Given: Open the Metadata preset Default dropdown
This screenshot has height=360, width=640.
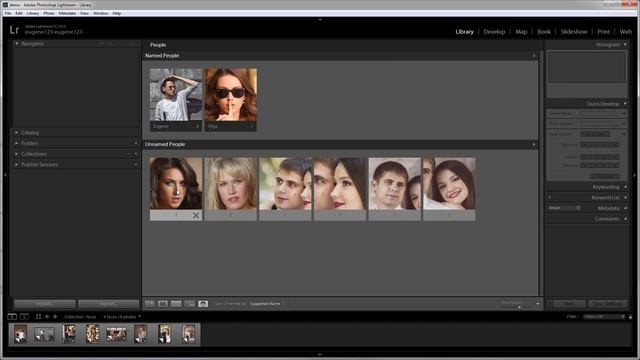Looking at the screenshot, I should pos(564,208).
